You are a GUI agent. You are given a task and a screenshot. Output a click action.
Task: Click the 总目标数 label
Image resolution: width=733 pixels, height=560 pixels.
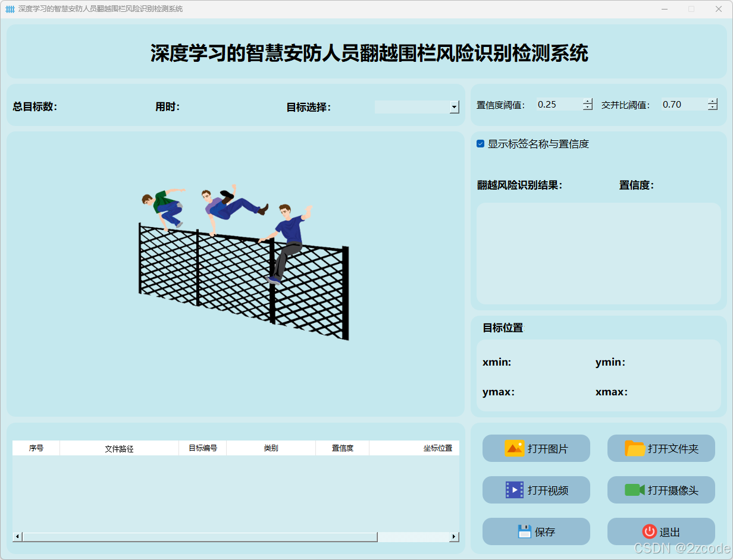coord(35,107)
